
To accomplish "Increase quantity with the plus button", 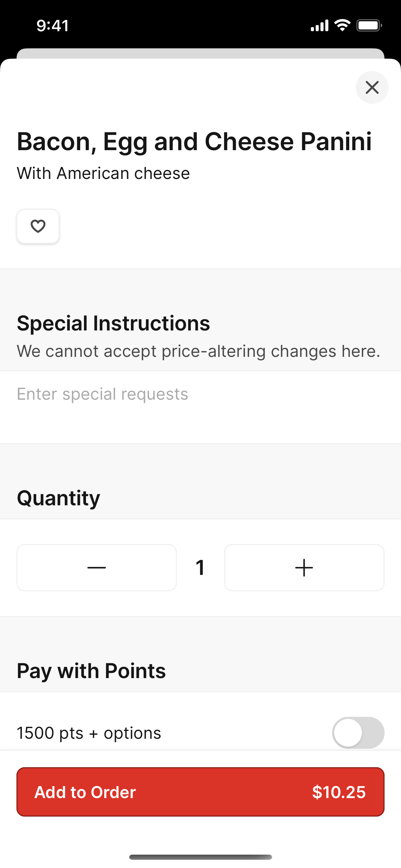I will [x=304, y=568].
